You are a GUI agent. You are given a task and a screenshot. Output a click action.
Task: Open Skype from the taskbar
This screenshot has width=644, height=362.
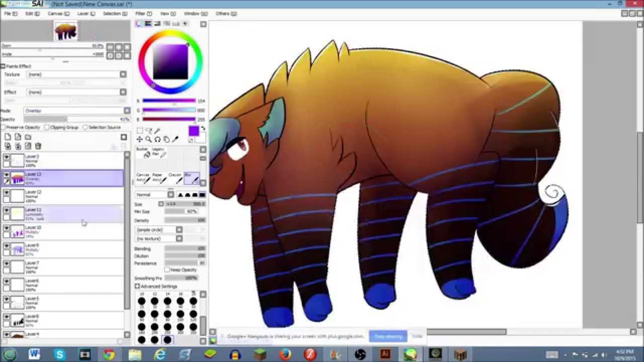pyautogui.click(x=59, y=354)
